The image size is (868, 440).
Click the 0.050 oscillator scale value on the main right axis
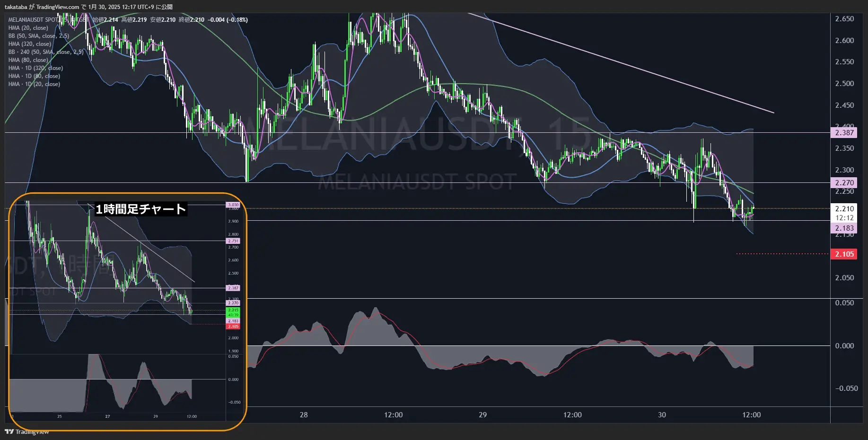tap(844, 303)
